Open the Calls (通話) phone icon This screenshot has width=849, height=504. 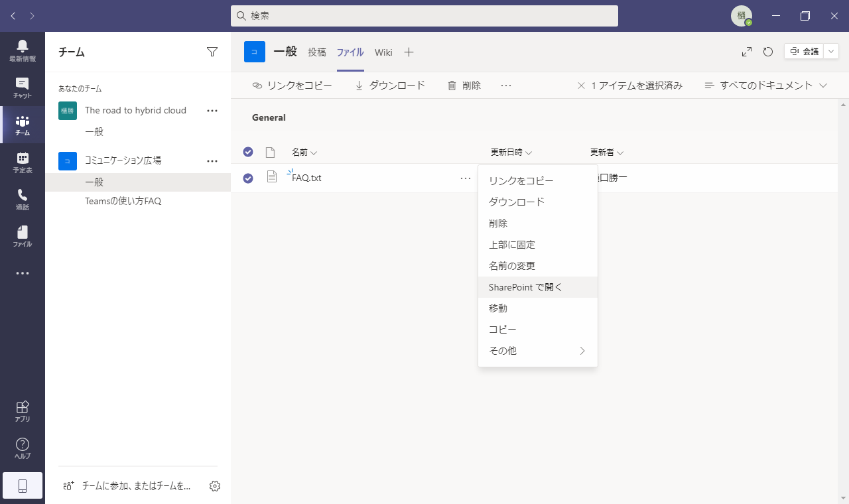23,199
